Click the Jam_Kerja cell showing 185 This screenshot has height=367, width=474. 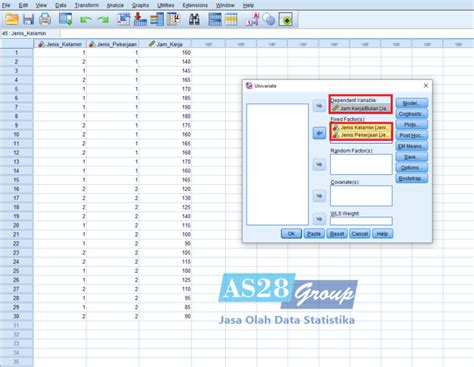point(165,98)
